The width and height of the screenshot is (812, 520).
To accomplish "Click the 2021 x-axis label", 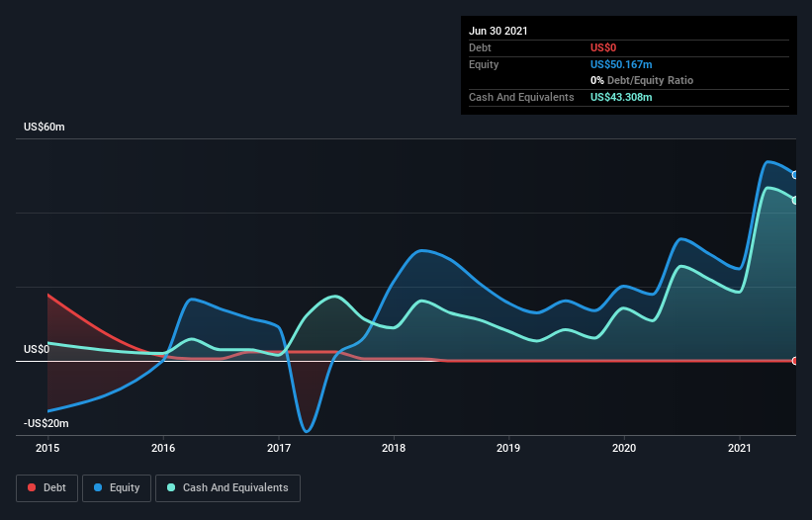I will pos(739,449).
